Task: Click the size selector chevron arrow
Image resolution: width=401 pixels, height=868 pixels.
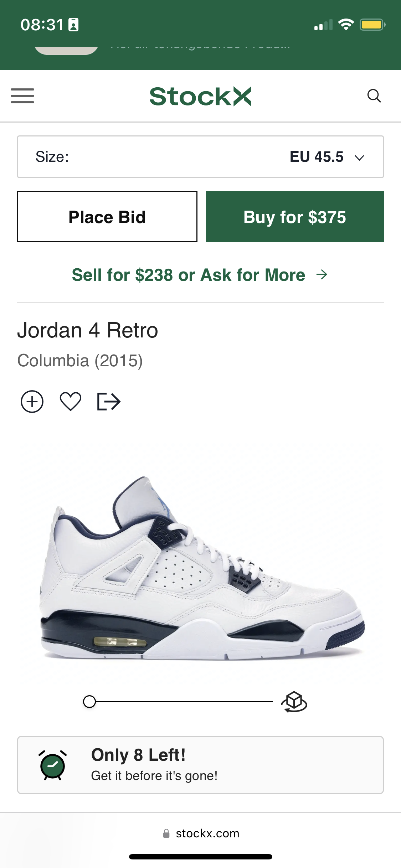Action: [359, 157]
